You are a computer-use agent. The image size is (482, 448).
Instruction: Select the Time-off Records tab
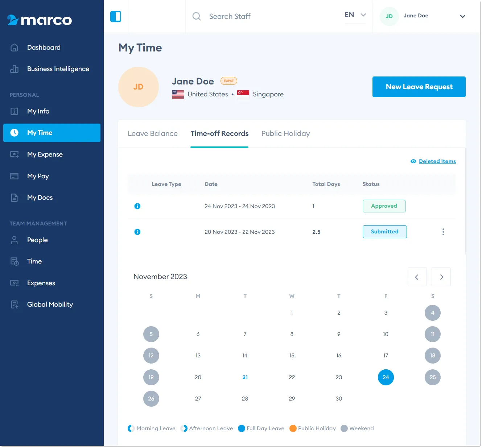tap(219, 134)
